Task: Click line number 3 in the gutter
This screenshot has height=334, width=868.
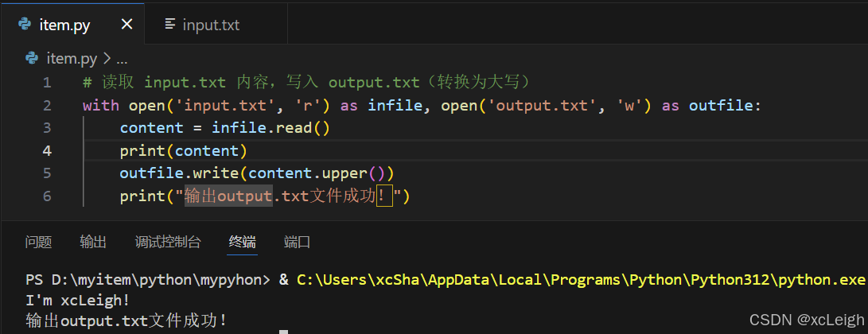Action: (46, 128)
